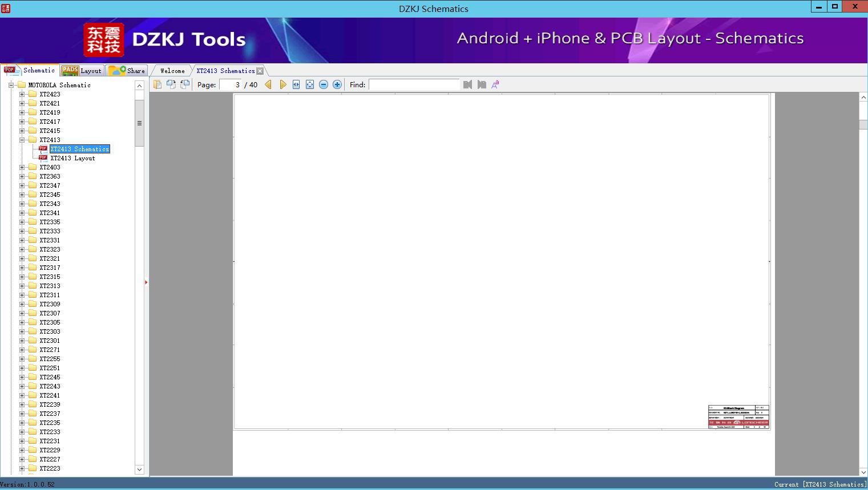Select the XT2311 tree item
The width and height of the screenshot is (868, 490).
pyautogui.click(x=50, y=295)
